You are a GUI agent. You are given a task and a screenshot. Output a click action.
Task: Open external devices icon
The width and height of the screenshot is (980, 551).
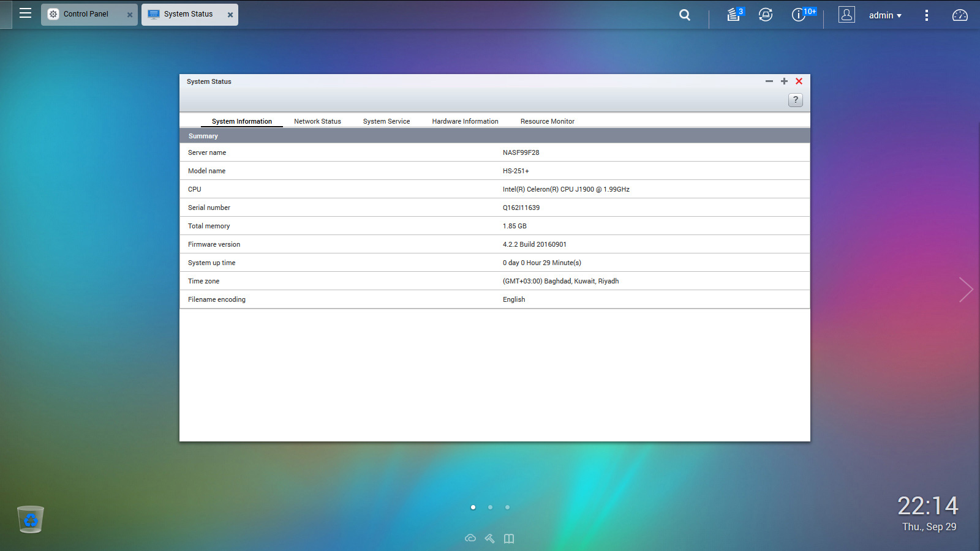(766, 15)
